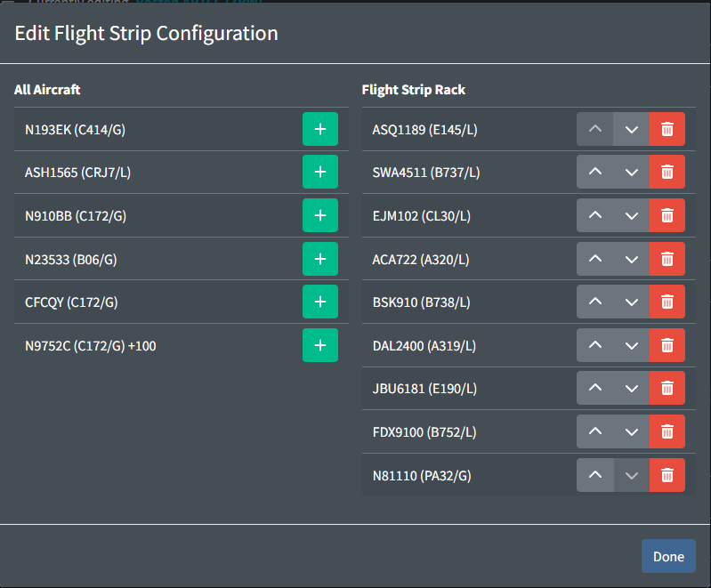Move DAL2400 up one position
Image resolution: width=711 pixels, height=588 pixels.
point(595,345)
